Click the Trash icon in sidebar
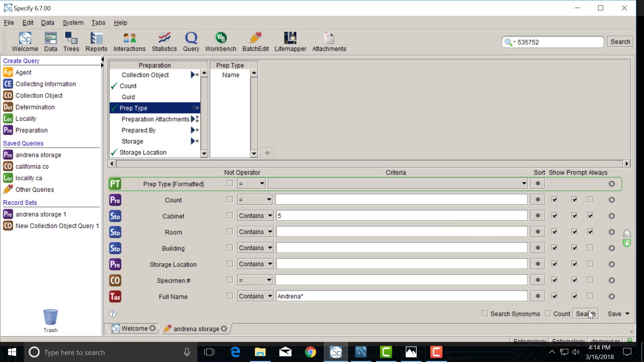This screenshot has height=362, width=644. click(50, 321)
